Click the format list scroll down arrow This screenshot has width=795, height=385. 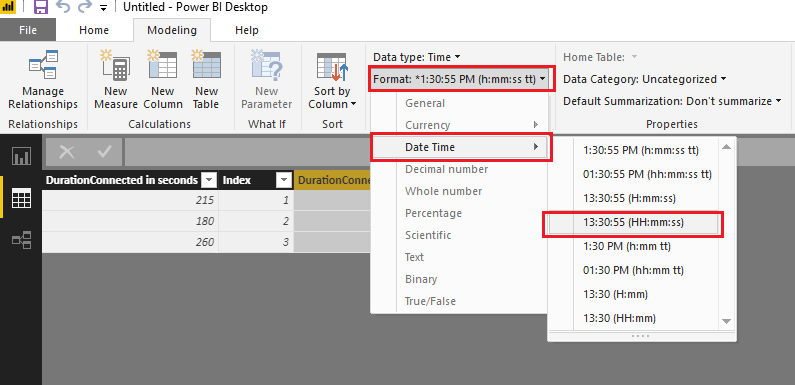pyautogui.click(x=727, y=321)
